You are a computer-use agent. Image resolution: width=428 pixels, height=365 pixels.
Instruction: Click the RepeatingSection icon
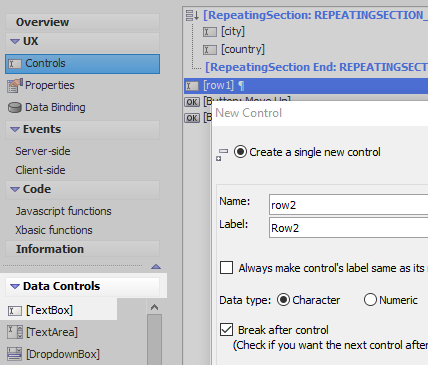click(x=192, y=15)
